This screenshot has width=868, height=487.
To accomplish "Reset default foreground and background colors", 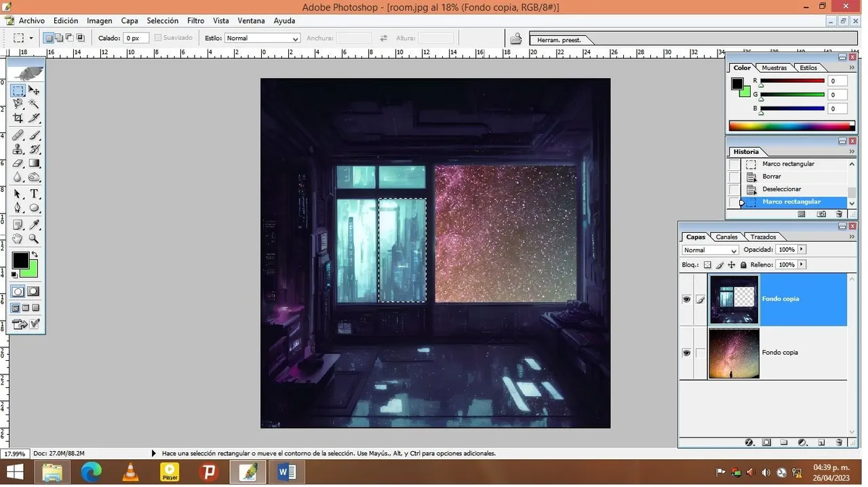I will pos(15,275).
